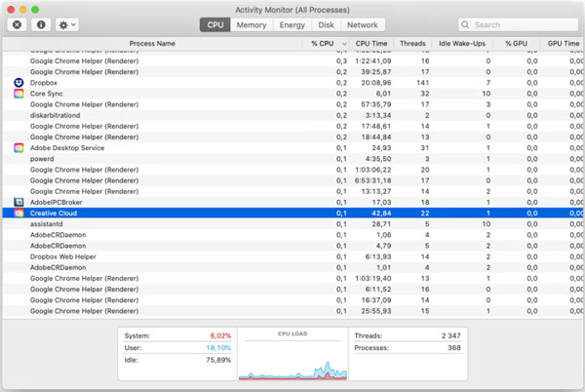This screenshot has width=585, height=392.
Task: Select Chrome Helper row with CPU time 57:35,79
Action: click(292, 104)
